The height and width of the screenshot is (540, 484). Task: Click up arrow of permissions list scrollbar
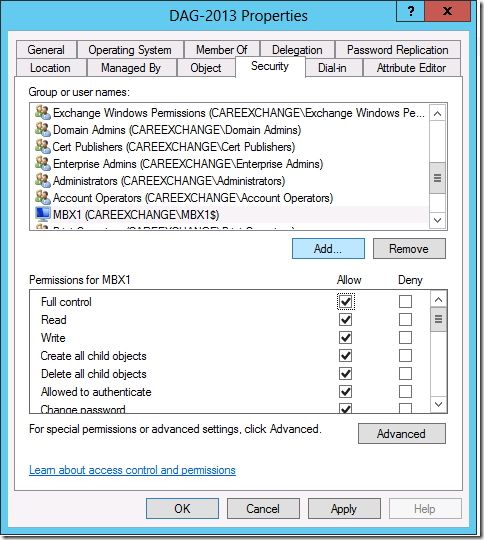(x=438, y=300)
